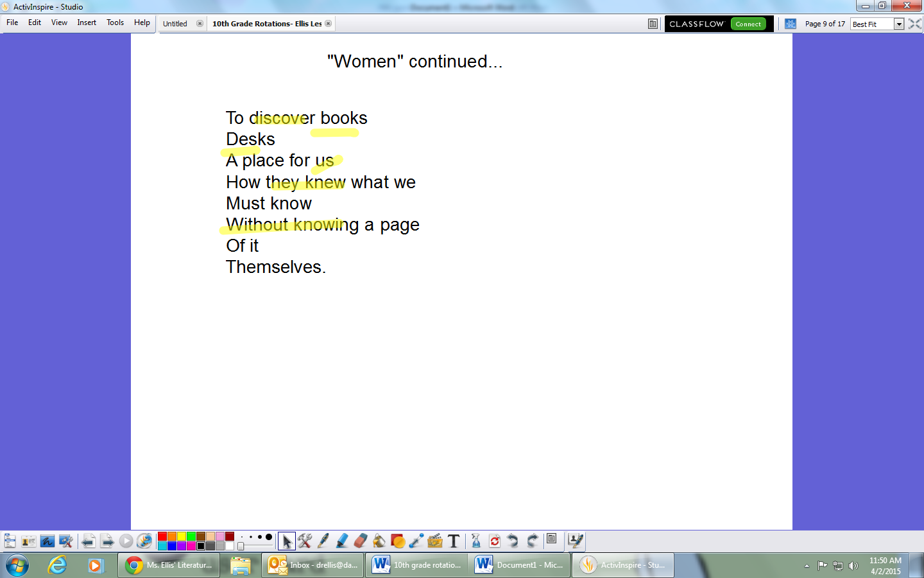Screen dimensions: 924x578
Task: Select the yellow Highlighter tool
Action: pyautogui.click(x=342, y=541)
